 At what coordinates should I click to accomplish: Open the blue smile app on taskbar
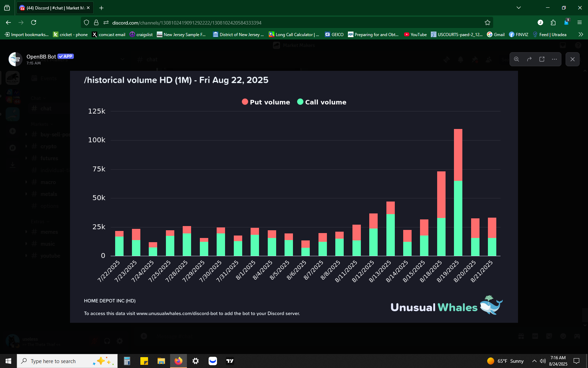[213, 361]
